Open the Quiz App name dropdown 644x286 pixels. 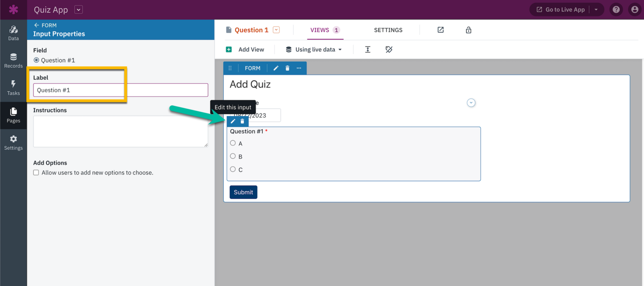[79, 9]
